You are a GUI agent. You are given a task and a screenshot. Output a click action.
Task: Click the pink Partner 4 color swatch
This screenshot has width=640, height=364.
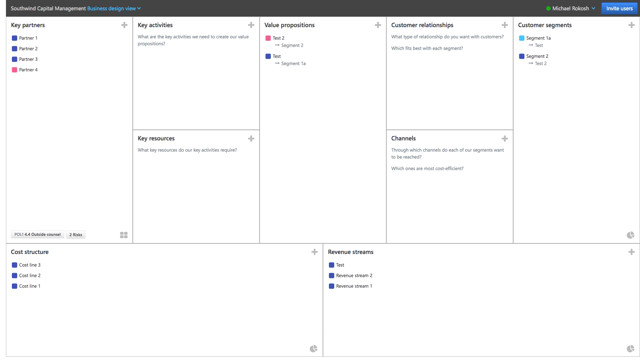tap(14, 70)
